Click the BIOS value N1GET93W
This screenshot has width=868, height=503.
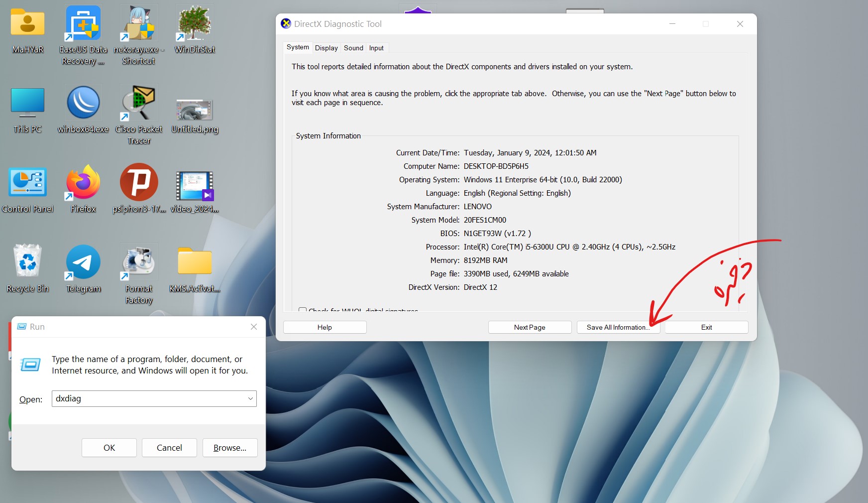[x=497, y=234]
